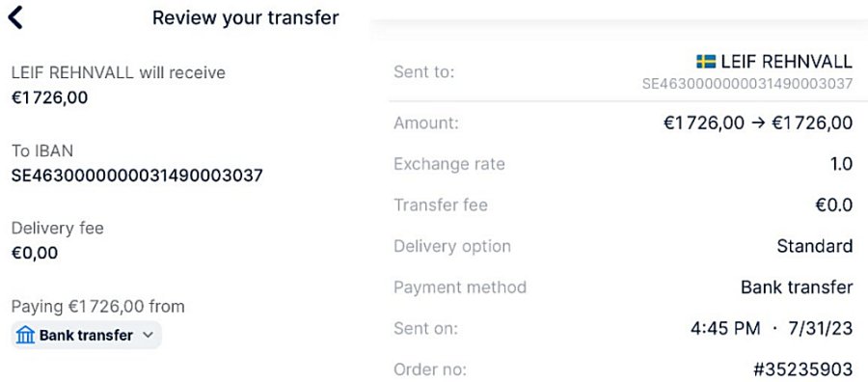868x382 pixels.
Task: Open the Bank transfer payment selector
Action: click(x=87, y=335)
